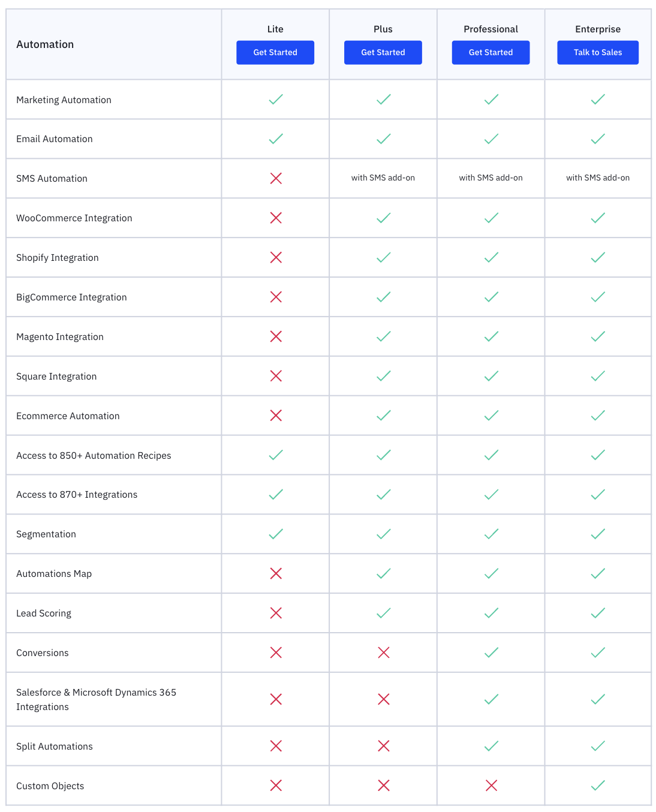Click the Automation section title
This screenshot has height=812, width=656.
point(45,44)
